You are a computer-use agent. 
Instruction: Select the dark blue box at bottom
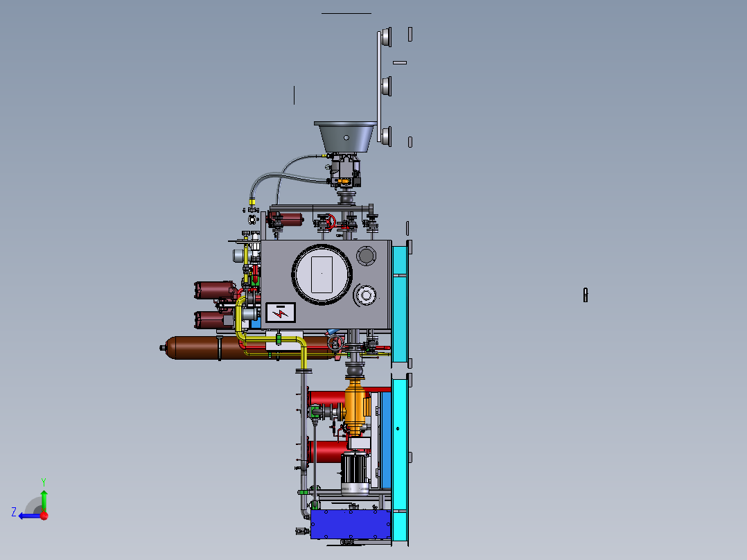pos(351,524)
